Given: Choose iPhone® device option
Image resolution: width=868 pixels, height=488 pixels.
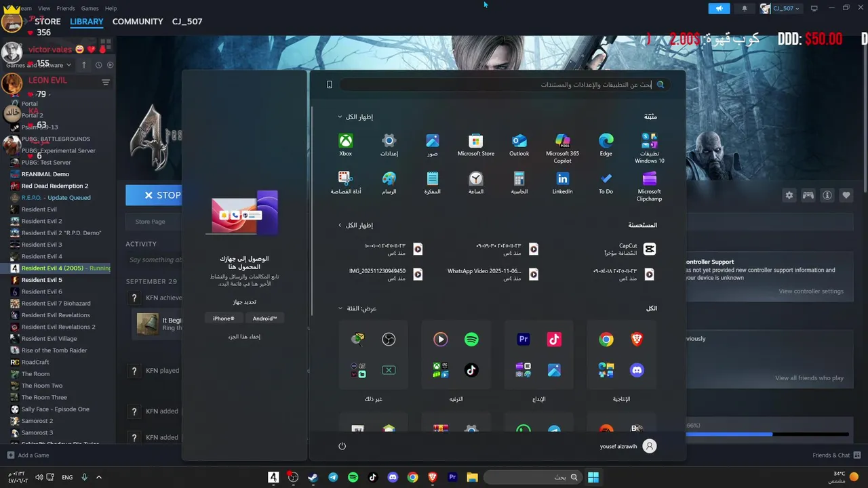Looking at the screenshot, I should (223, 319).
